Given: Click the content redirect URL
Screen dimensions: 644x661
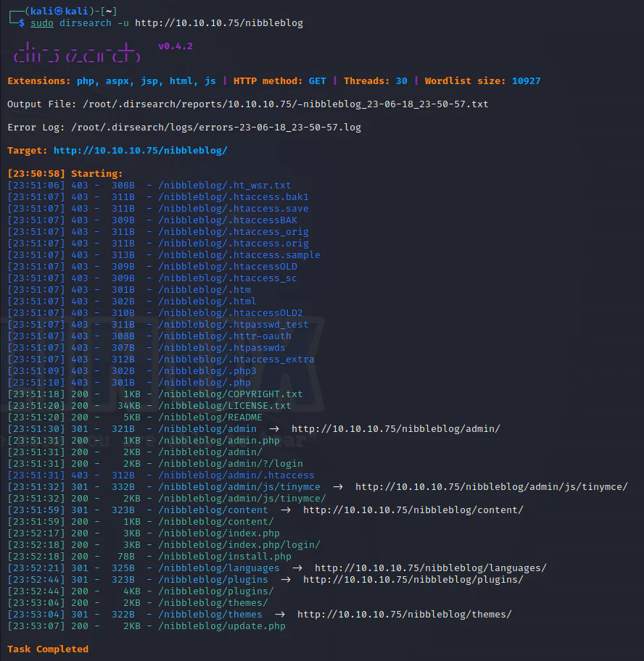Looking at the screenshot, I should pos(413,510).
